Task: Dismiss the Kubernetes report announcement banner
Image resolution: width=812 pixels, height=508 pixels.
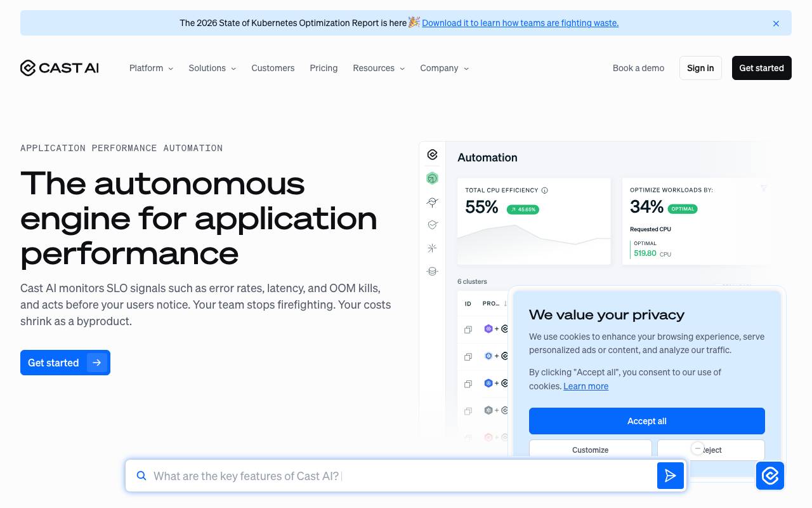Action: (776, 23)
